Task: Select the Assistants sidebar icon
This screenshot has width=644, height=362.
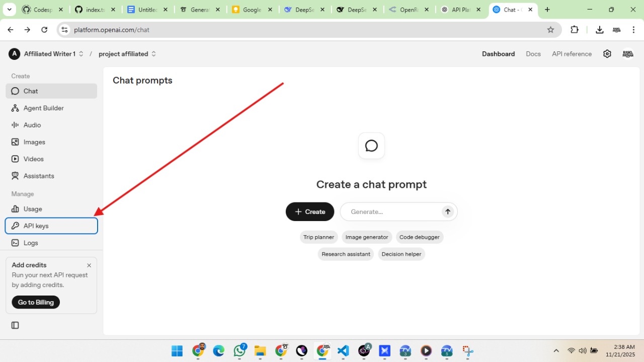Action: coord(38,176)
